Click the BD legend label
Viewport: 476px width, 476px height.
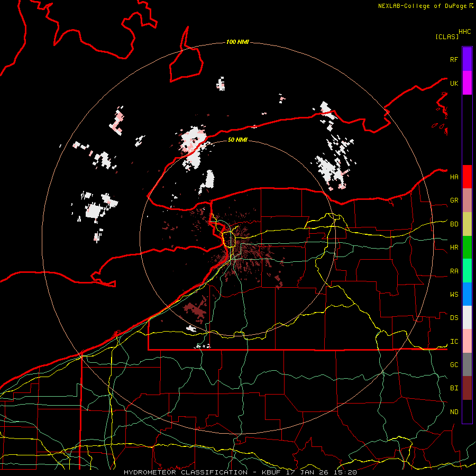454,224
